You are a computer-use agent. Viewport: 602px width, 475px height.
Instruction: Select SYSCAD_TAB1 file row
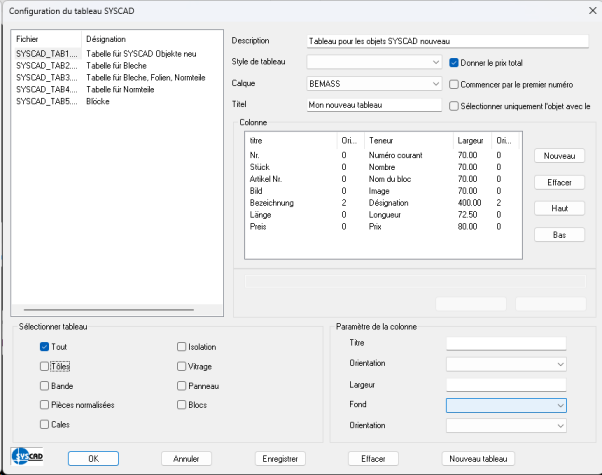coord(117,54)
